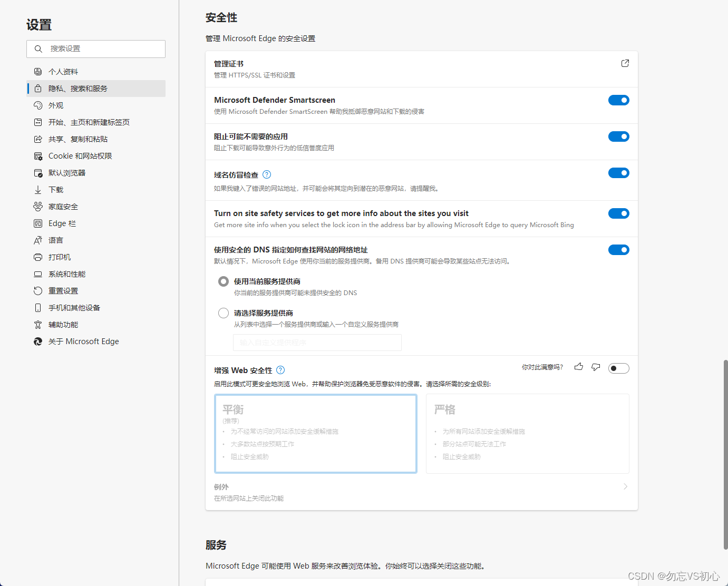Click the 关于 Microsoft Edge logo icon
Screen dimensions: 728x586
coord(38,341)
